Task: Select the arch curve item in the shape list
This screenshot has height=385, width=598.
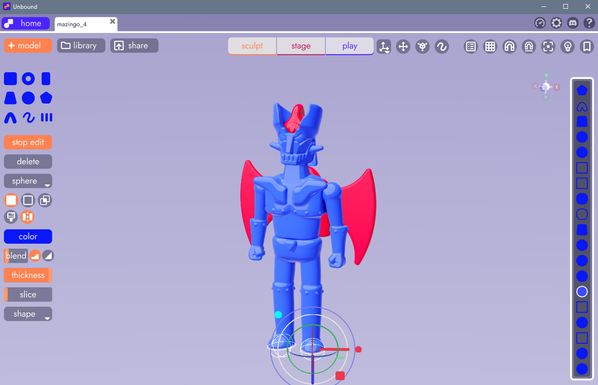Action: [x=582, y=106]
